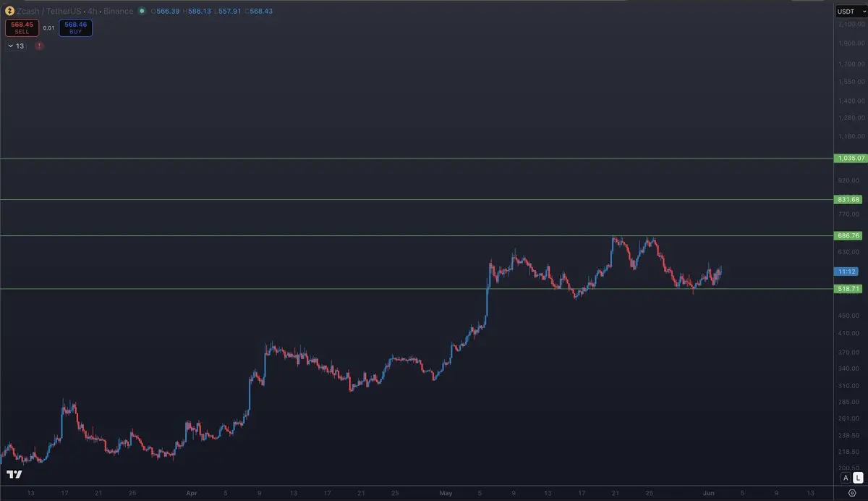The height and width of the screenshot is (501, 868).
Task: Click the 920.00 price axis label
Action: point(849,180)
